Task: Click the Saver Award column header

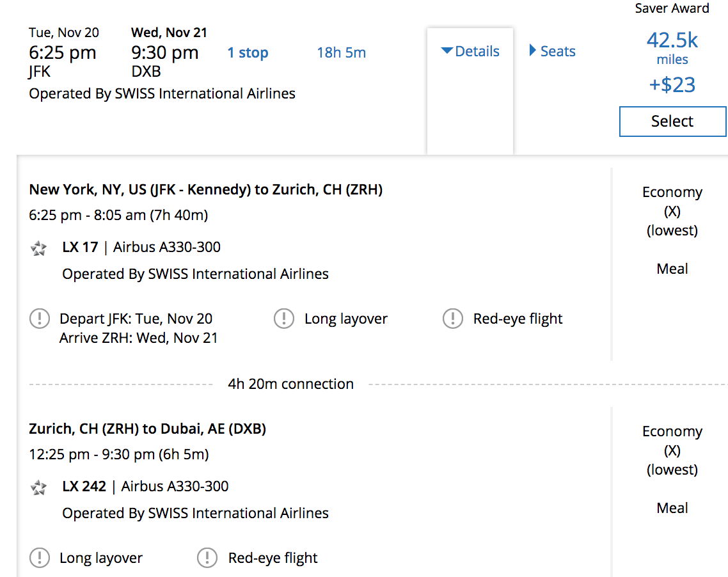Action: pos(672,8)
